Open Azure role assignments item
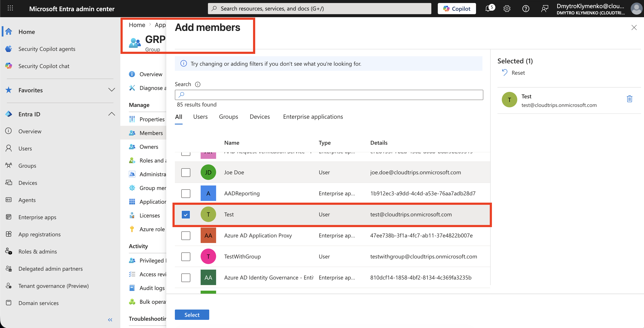 (152, 229)
